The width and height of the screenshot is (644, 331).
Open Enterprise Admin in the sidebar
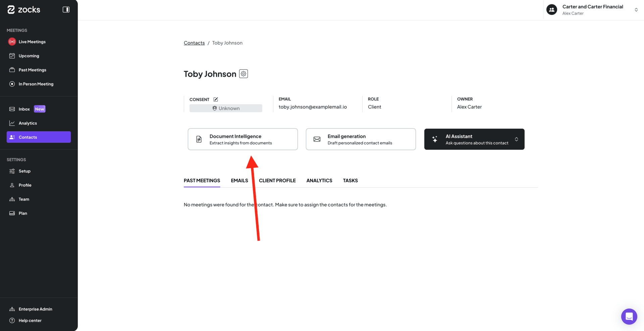35,309
